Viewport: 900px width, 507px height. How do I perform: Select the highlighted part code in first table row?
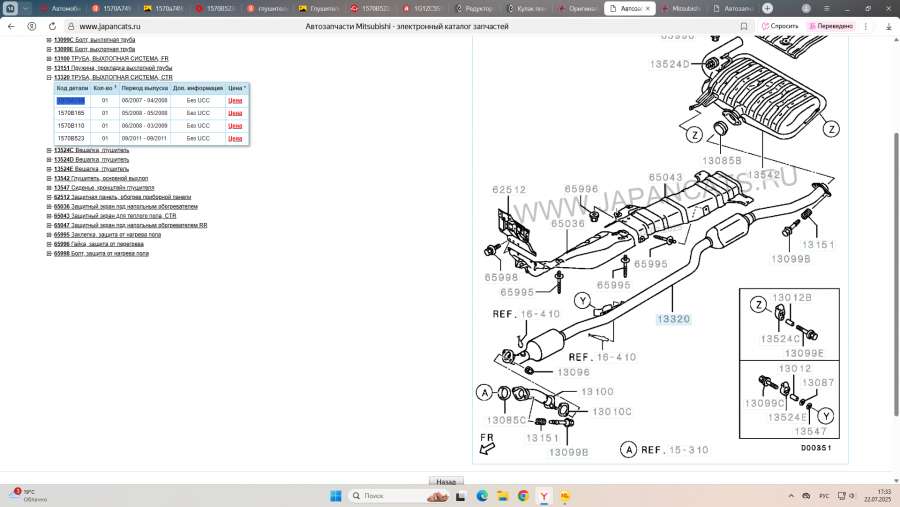[71, 100]
